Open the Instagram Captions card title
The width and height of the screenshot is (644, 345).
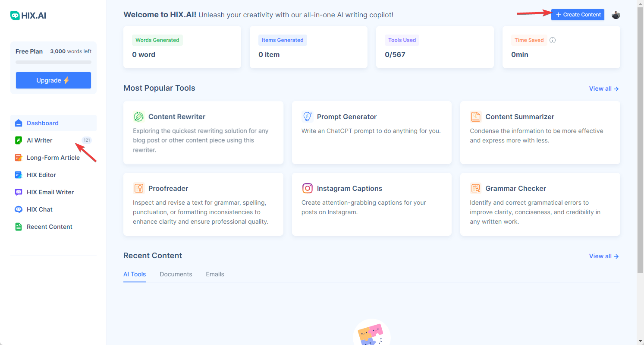click(x=349, y=188)
